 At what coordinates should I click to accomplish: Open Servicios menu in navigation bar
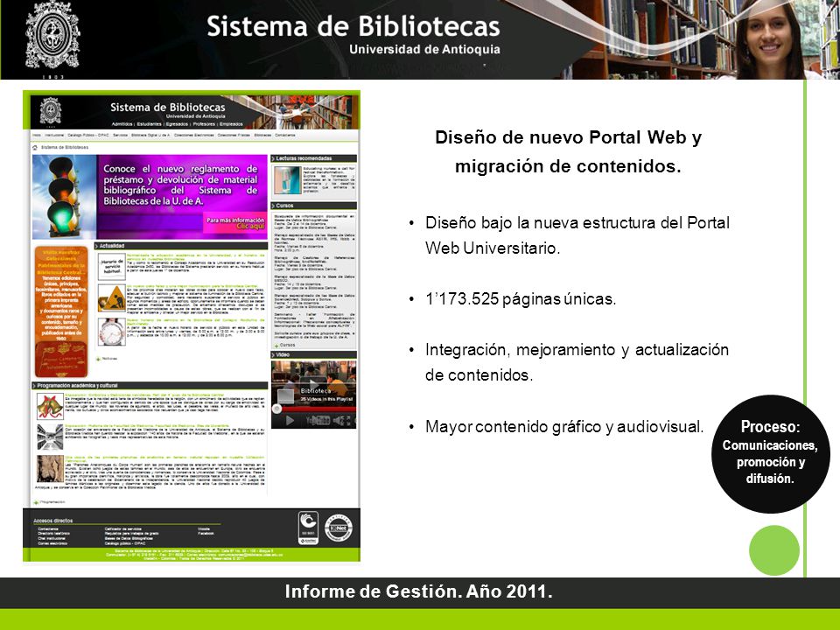[121, 135]
